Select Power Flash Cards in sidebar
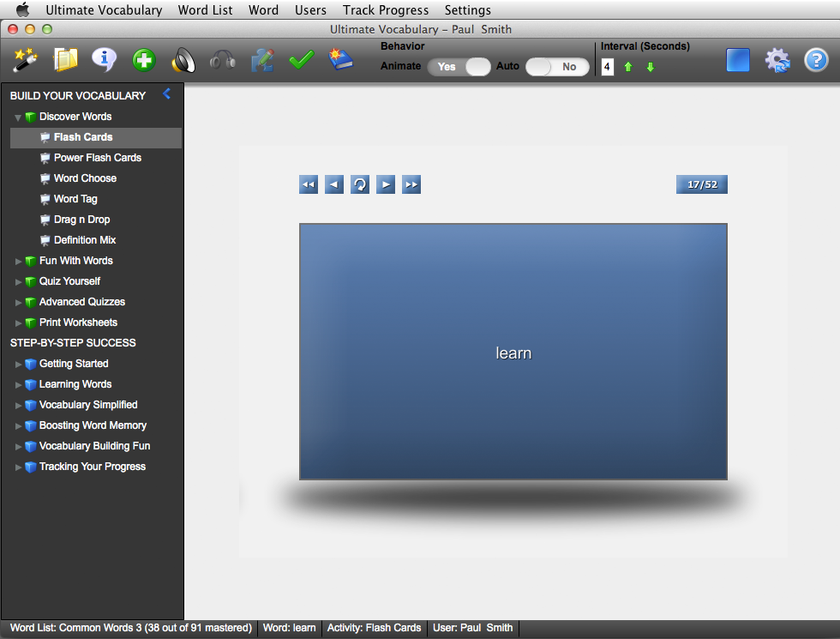Screen dimensions: 840x639 pyautogui.click(x=97, y=158)
